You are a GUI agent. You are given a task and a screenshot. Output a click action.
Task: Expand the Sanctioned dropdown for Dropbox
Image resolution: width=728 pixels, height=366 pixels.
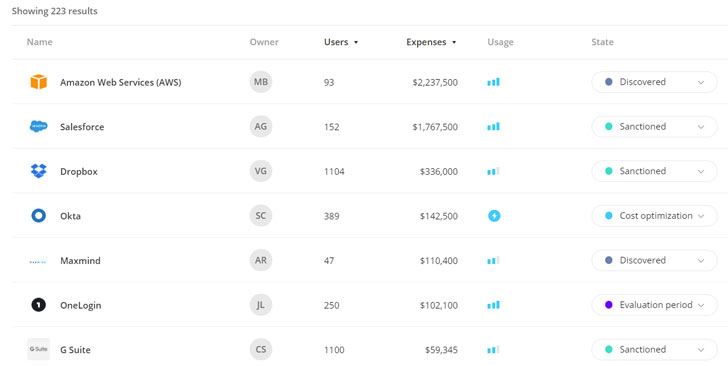point(654,171)
